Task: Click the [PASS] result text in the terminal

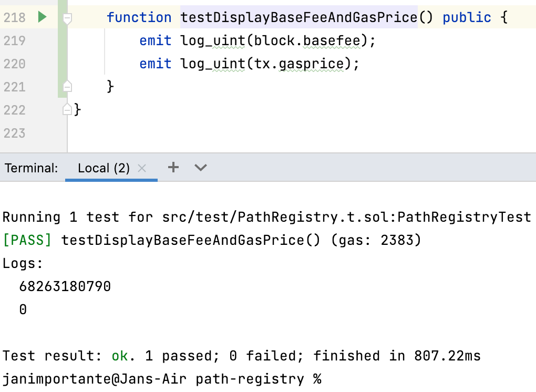Action: (27, 240)
